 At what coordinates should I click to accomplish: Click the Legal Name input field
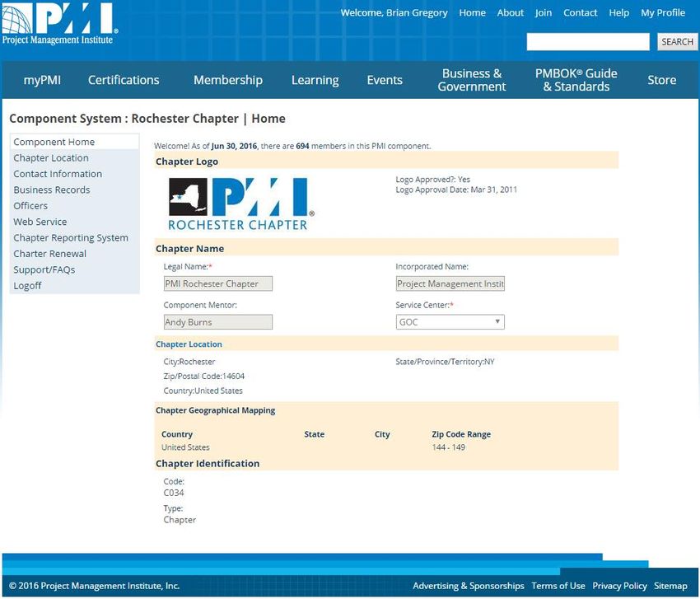[218, 283]
